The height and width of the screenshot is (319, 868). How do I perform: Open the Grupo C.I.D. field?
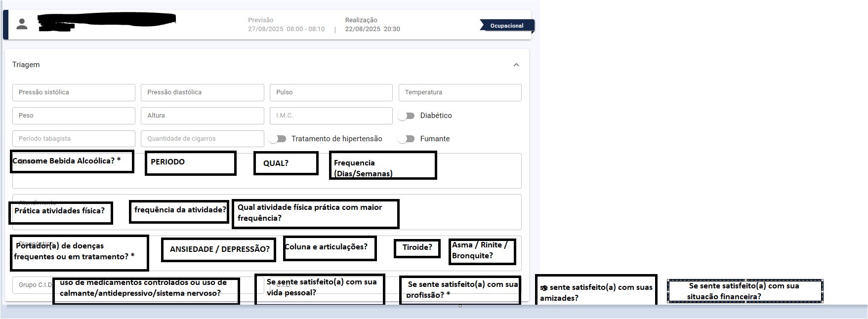tap(32, 285)
